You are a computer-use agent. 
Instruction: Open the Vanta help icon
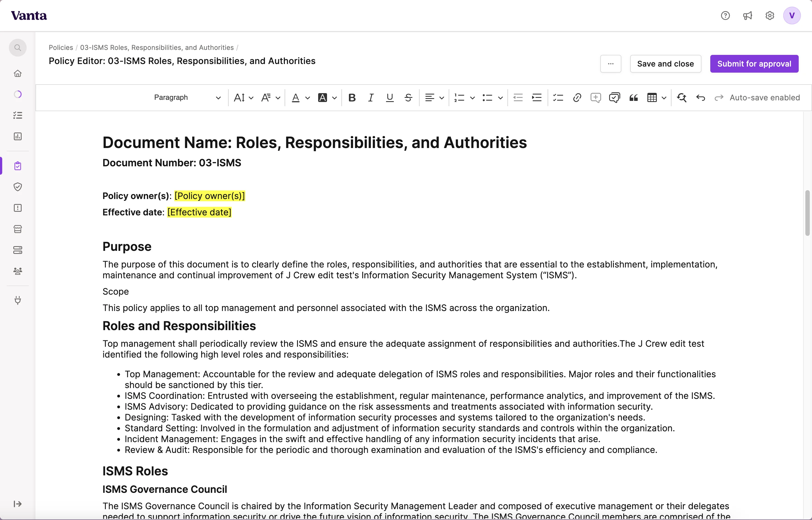(725, 16)
